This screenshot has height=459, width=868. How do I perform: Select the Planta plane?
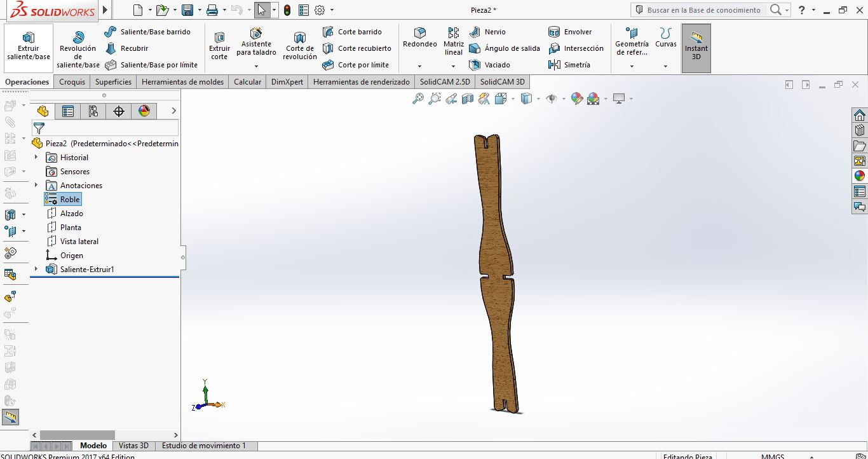[64, 228]
